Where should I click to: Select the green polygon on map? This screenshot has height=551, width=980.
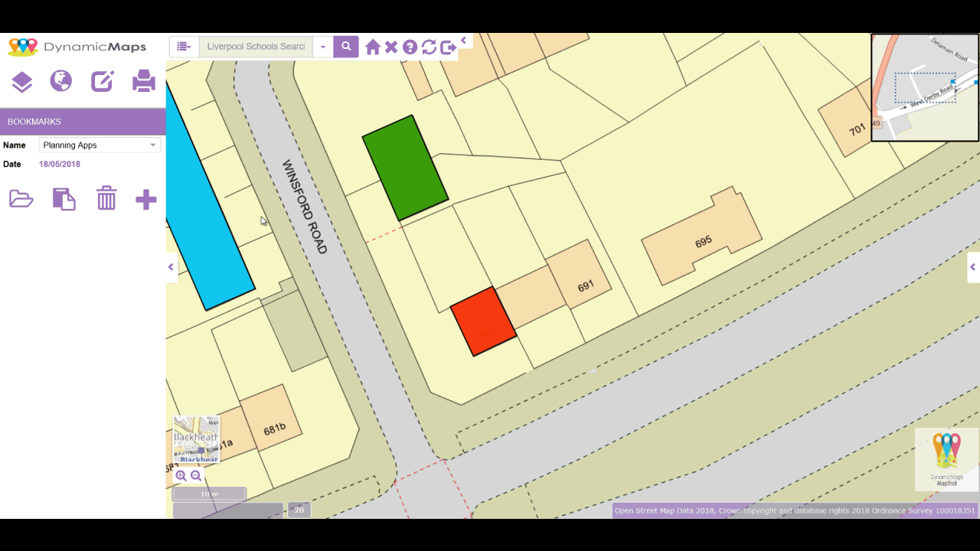pyautogui.click(x=405, y=168)
